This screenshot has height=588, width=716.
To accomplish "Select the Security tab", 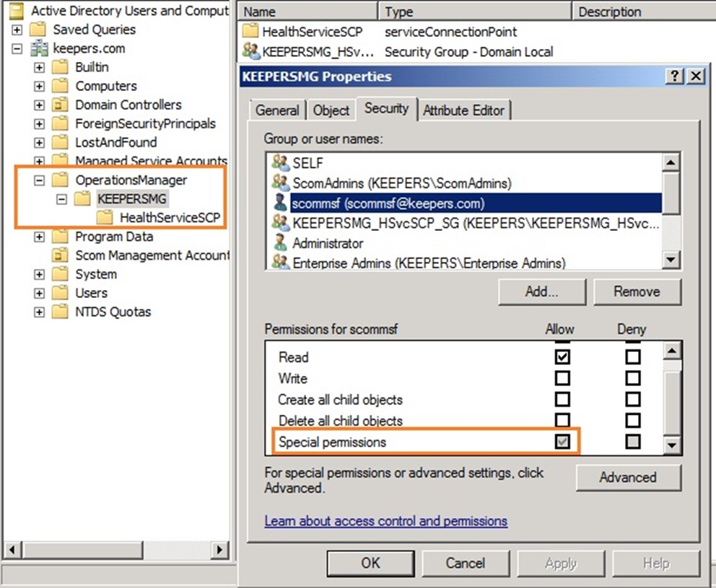I will pos(386,109).
